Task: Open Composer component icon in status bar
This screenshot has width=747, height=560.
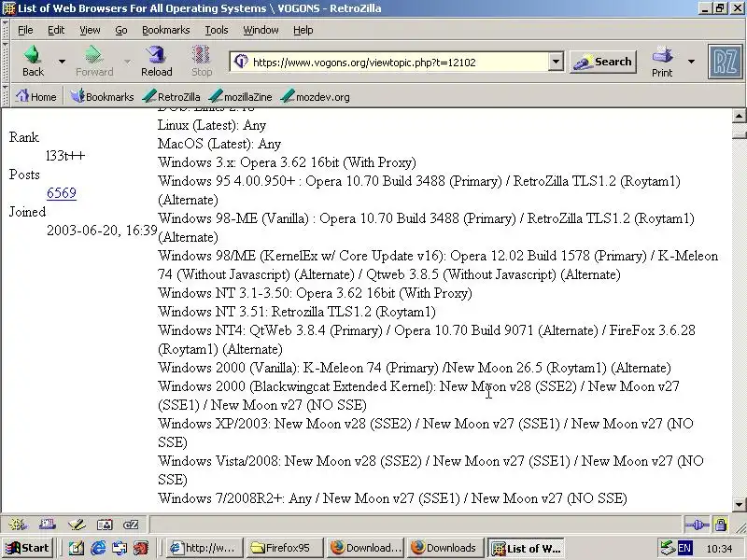Action: click(x=77, y=525)
